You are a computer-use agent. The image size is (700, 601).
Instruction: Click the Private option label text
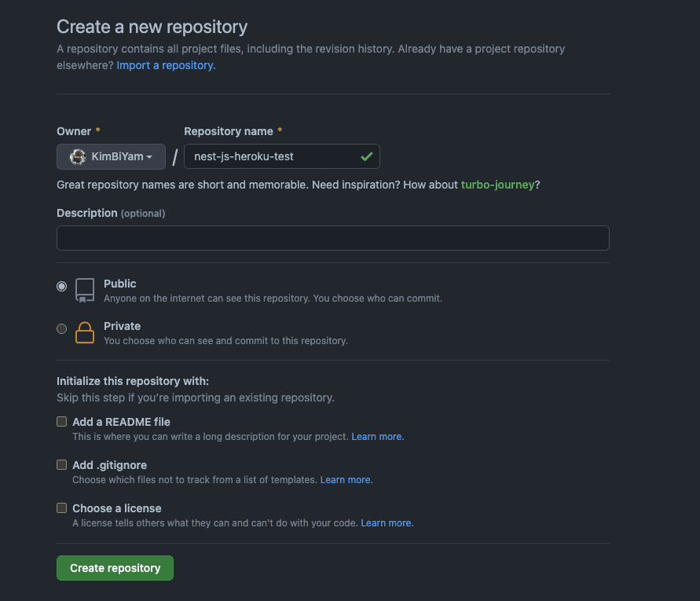[122, 326]
